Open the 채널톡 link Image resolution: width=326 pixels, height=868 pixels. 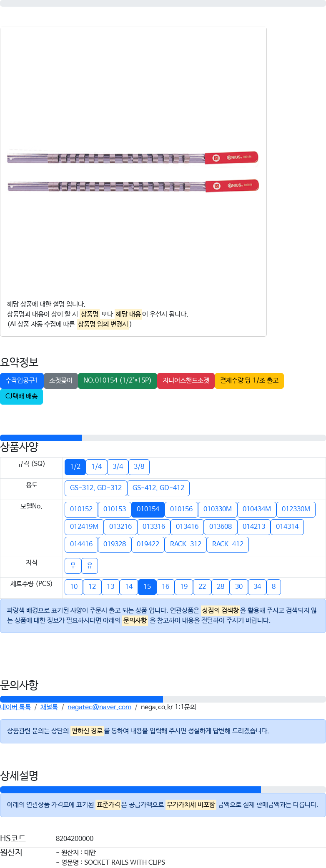point(49,707)
